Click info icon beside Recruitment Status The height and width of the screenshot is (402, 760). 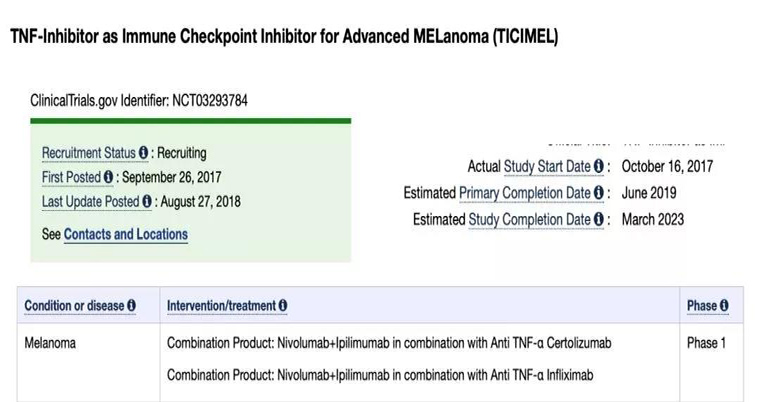point(143,153)
